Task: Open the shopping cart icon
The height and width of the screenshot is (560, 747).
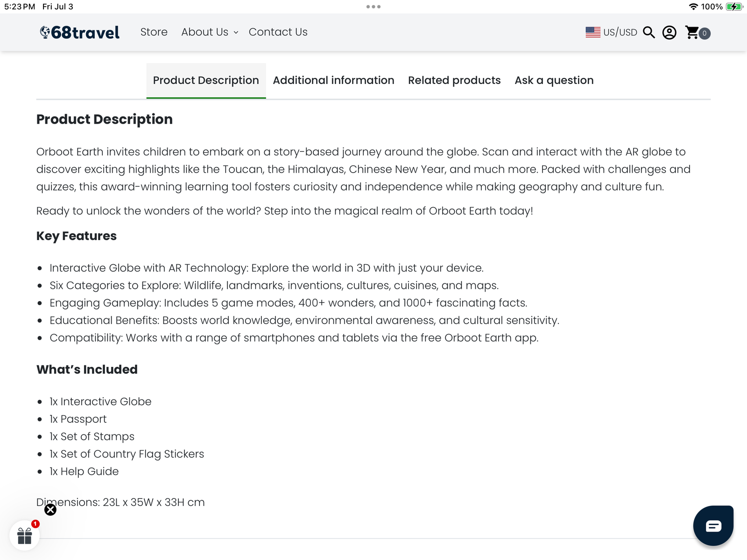Action: tap(692, 32)
